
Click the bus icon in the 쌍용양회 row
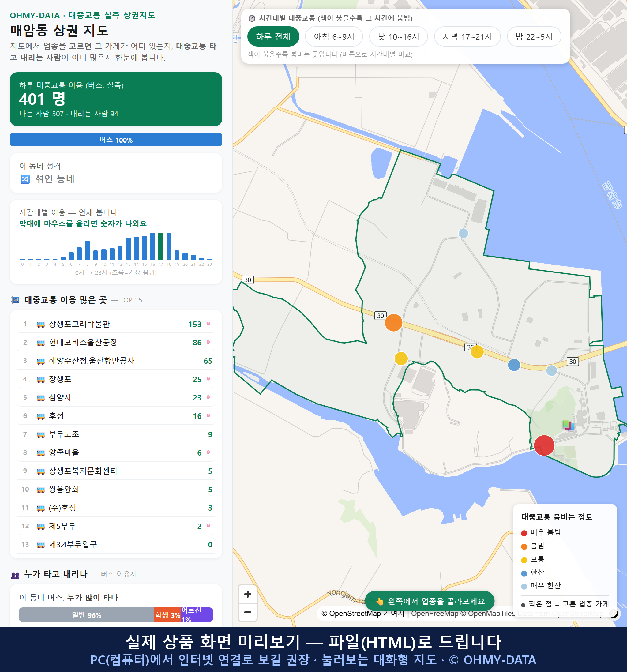pyautogui.click(x=40, y=490)
